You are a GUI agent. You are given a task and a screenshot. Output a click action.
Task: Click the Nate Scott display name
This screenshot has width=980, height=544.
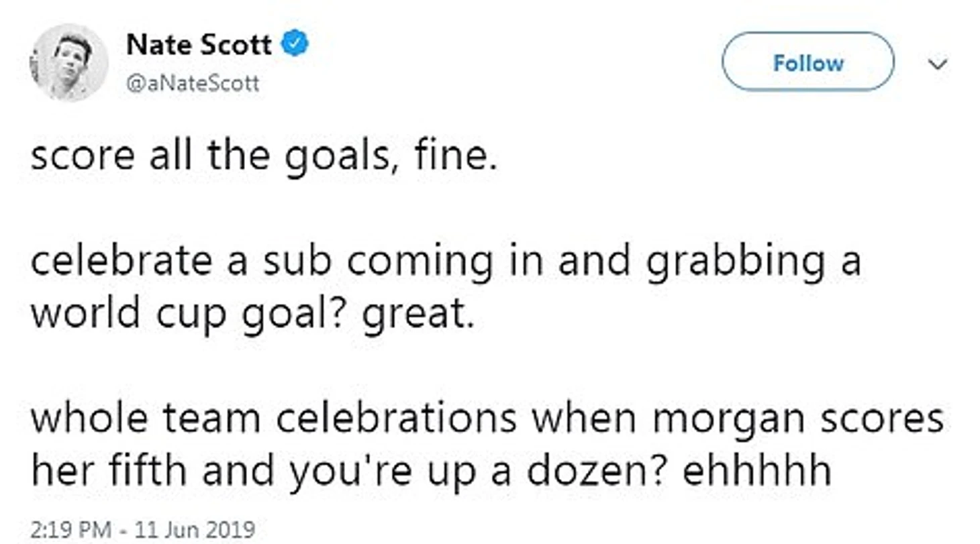coord(199,46)
